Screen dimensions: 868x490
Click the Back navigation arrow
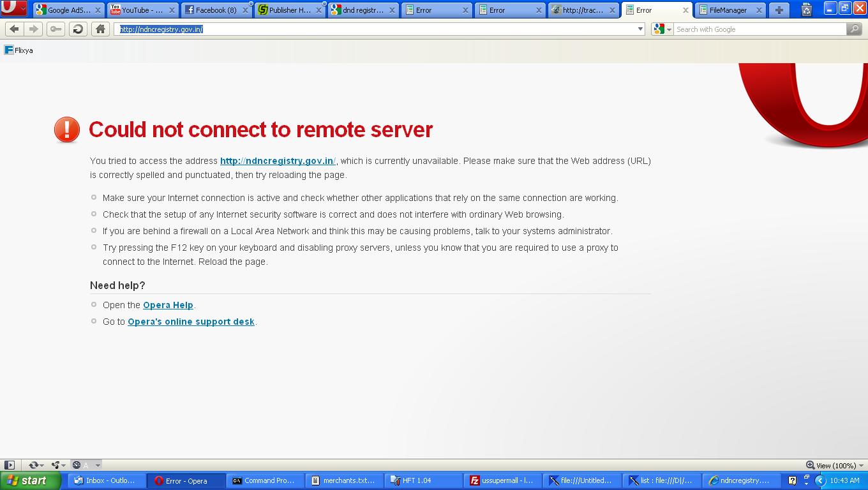coord(15,29)
